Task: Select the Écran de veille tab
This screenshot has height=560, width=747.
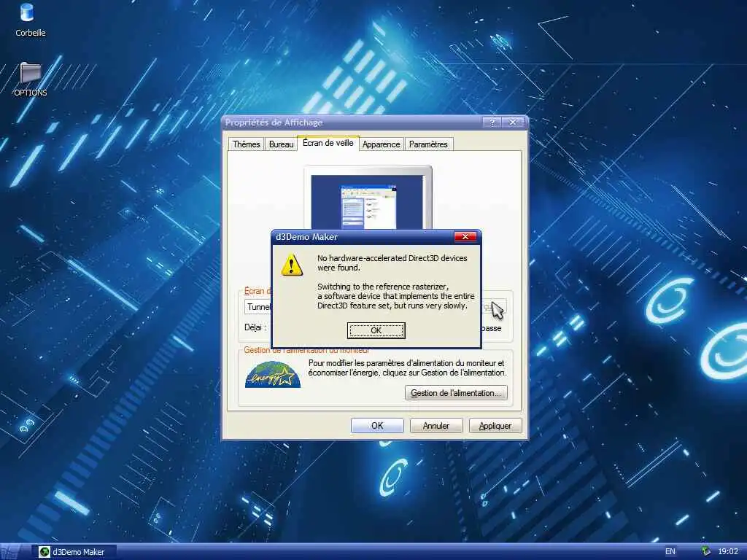Action: click(x=328, y=143)
